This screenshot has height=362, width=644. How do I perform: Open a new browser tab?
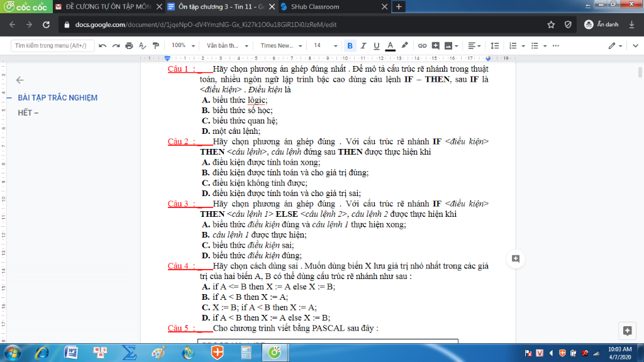[x=398, y=6]
